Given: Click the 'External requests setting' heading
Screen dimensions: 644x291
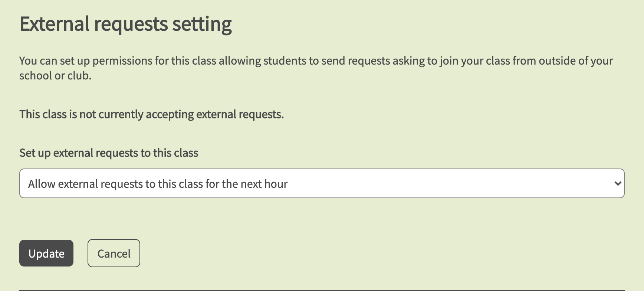Looking at the screenshot, I should [x=125, y=24].
